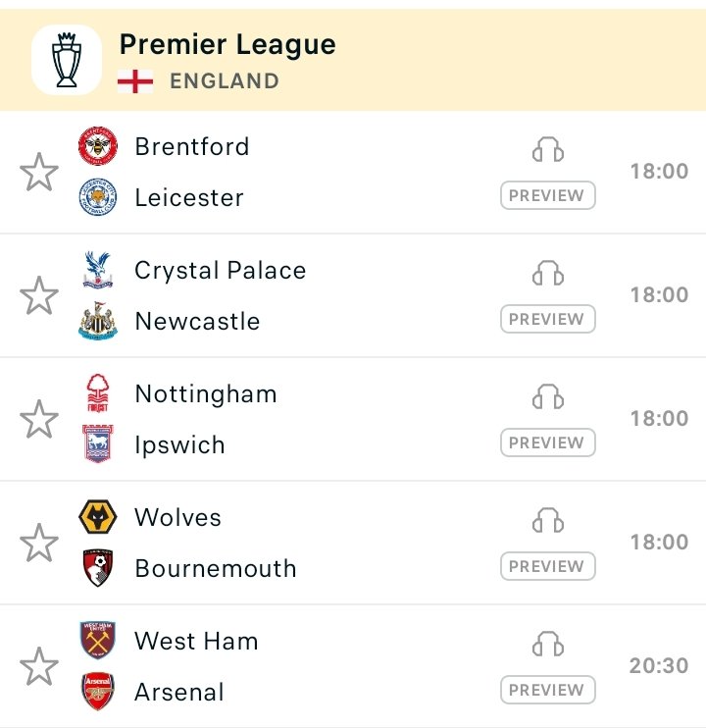Favorite the West Ham vs Arsenal match

tap(39, 666)
